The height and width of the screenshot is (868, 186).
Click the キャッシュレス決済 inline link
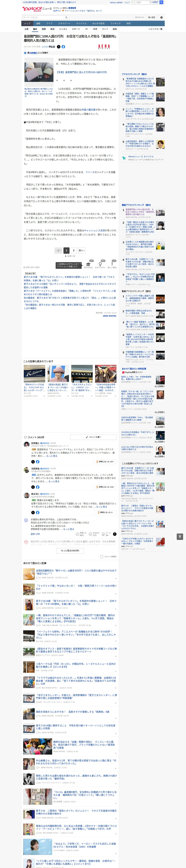coord(94,230)
